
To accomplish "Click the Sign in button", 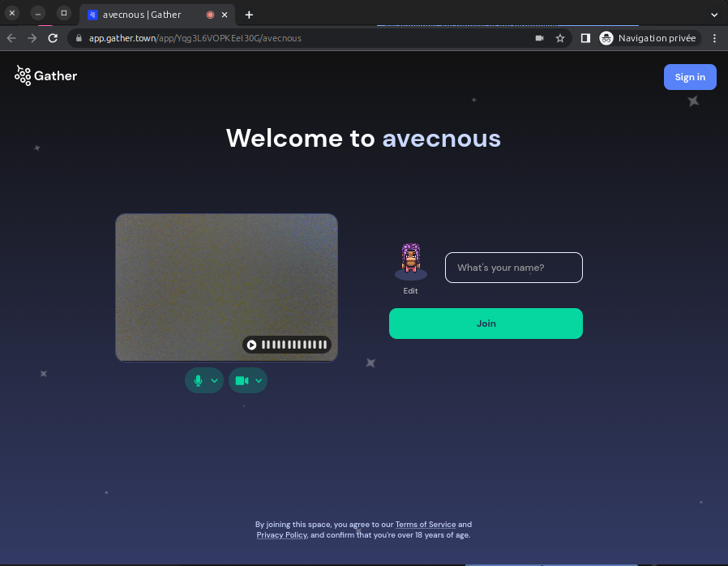I will [x=690, y=77].
